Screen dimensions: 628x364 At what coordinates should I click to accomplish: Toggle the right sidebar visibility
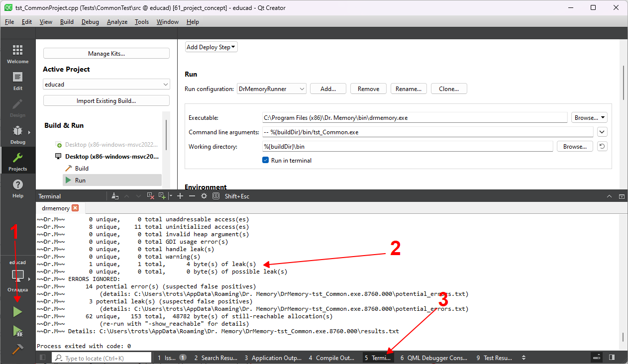coord(612,358)
